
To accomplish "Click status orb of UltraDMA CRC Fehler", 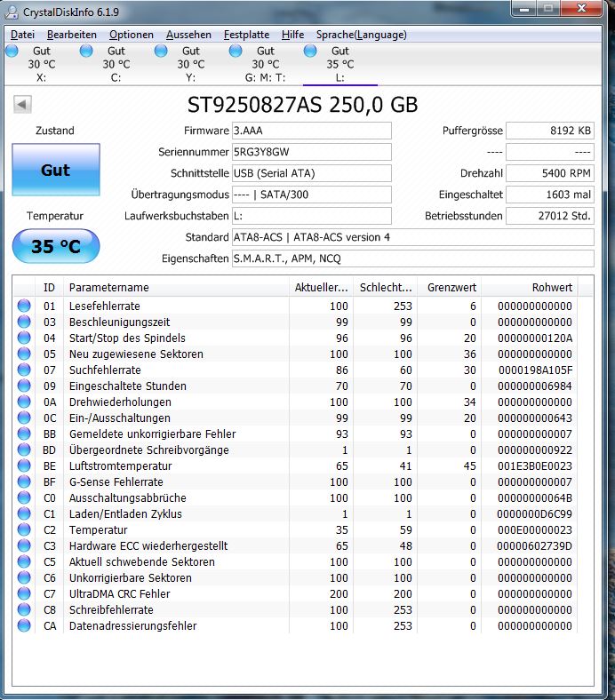I will (x=24, y=593).
